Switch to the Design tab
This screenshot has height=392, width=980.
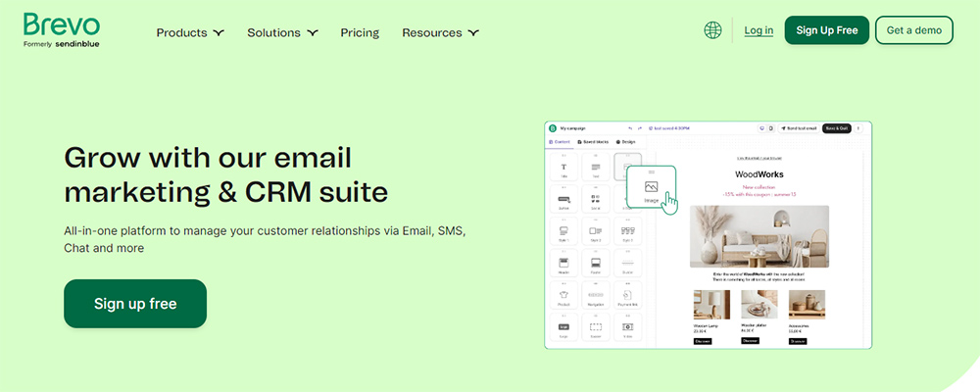point(625,142)
